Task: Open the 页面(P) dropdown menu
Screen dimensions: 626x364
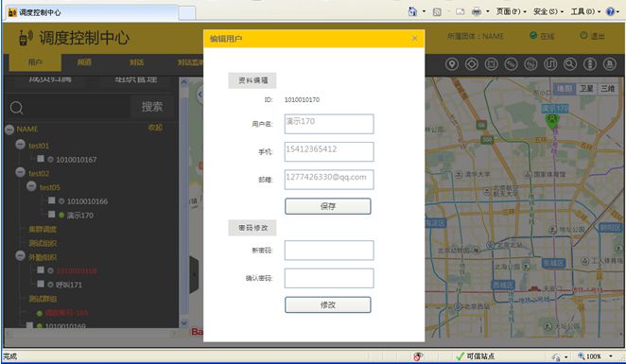Action: pyautogui.click(x=511, y=11)
